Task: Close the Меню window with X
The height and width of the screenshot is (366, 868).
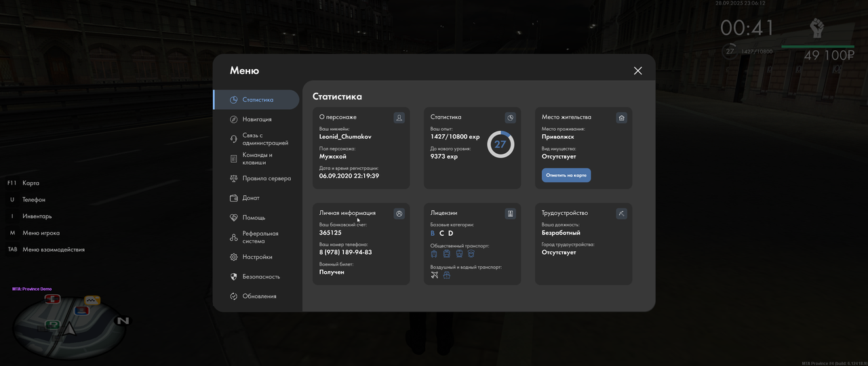Action: (x=637, y=70)
